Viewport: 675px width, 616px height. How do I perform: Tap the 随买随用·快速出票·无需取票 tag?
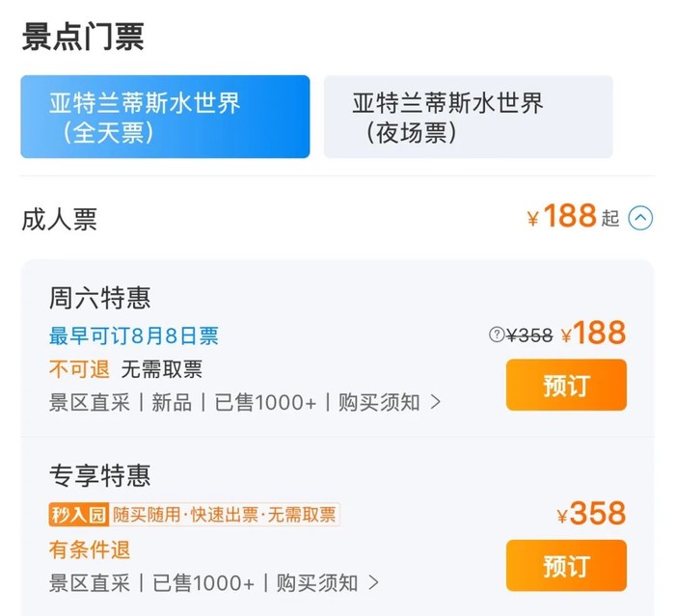coord(225,515)
